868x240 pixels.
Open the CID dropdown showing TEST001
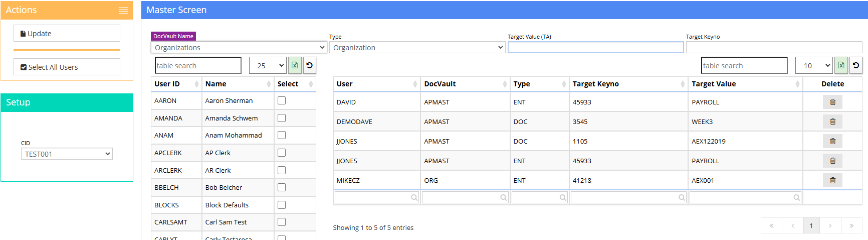click(x=67, y=154)
